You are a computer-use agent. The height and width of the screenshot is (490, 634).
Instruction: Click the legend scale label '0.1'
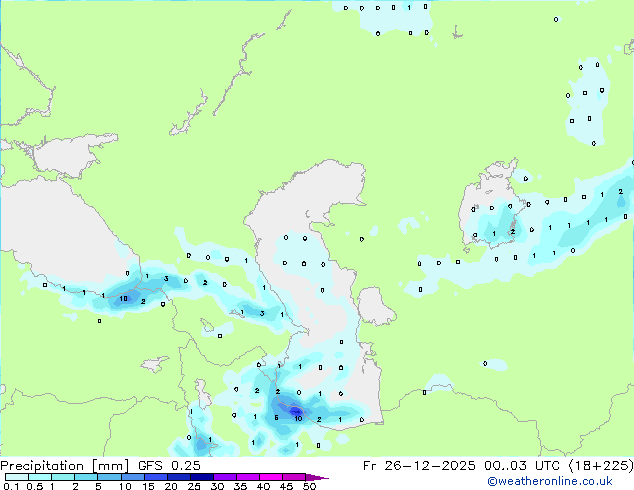[11, 486]
